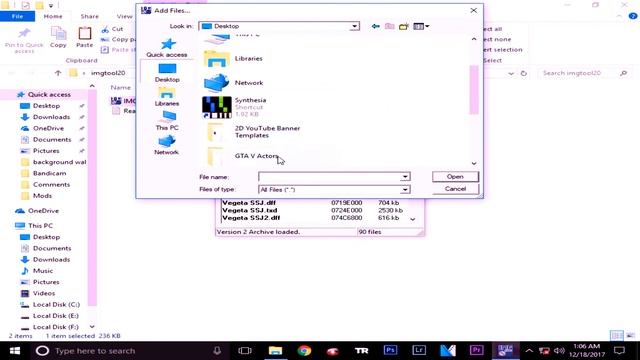Click the Up One Level folder icon
The width and height of the screenshot is (640, 360).
(389, 26)
